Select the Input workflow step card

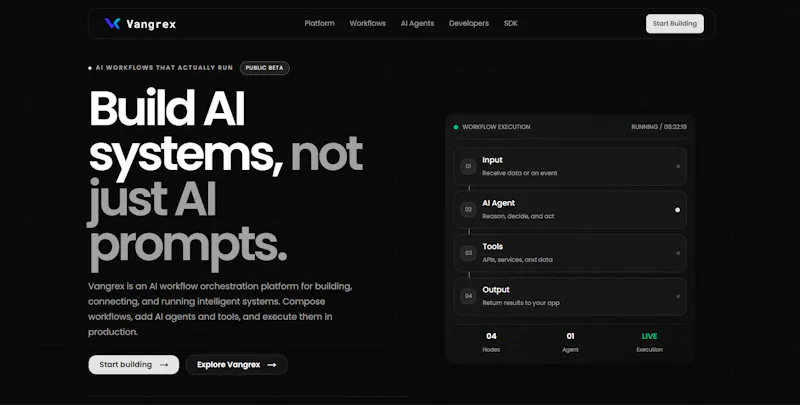tap(570, 166)
